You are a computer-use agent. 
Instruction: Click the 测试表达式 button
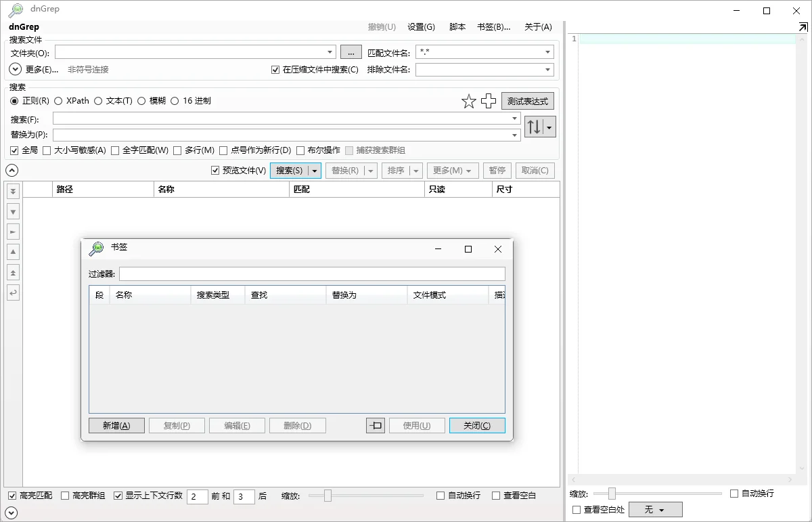[528, 102]
